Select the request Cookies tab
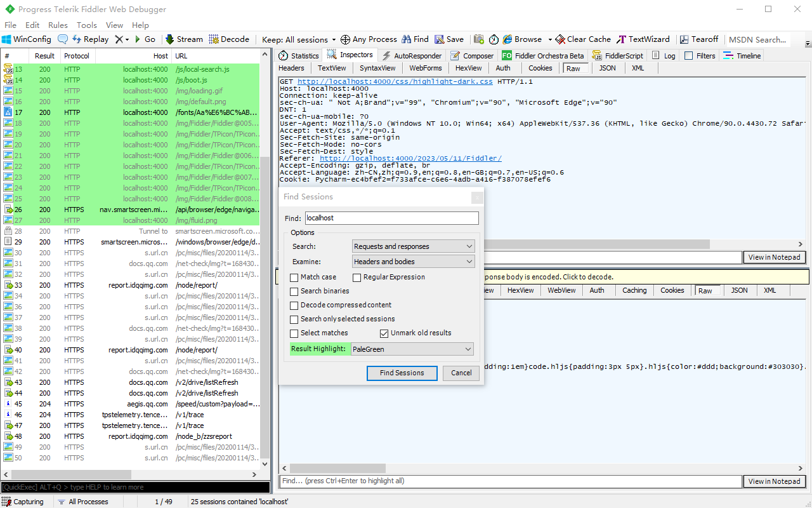Screen dimensions: 812x508 pos(540,68)
